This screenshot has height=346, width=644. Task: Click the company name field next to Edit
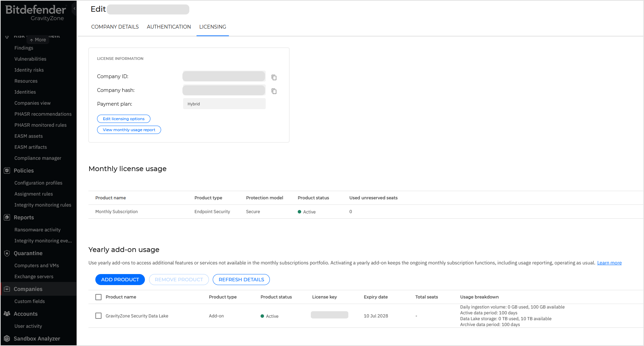click(x=148, y=9)
